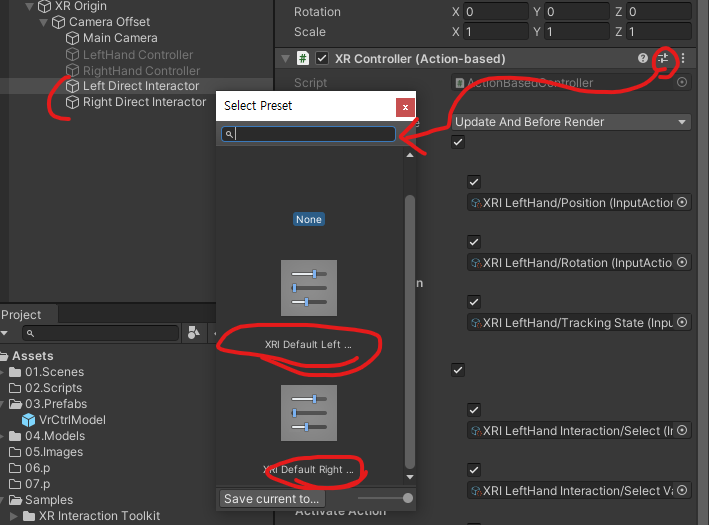Select the None preset option
The height and width of the screenshot is (525, 709).
pyautogui.click(x=309, y=219)
